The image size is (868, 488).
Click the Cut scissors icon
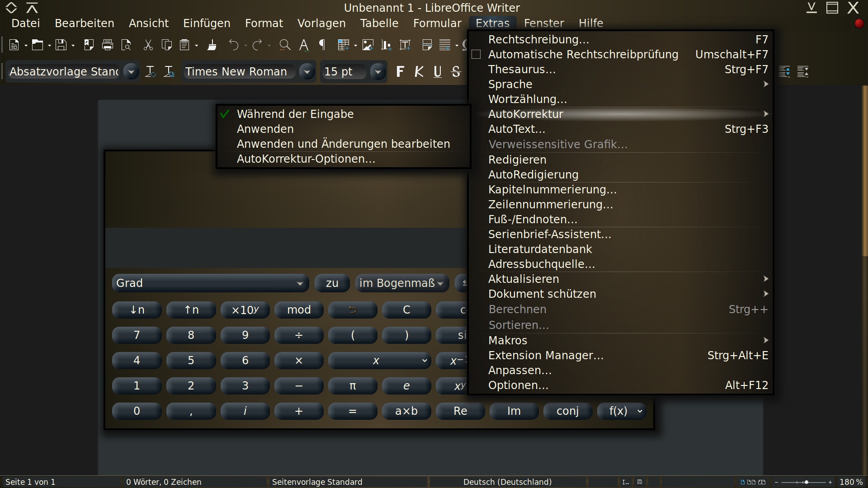(148, 45)
